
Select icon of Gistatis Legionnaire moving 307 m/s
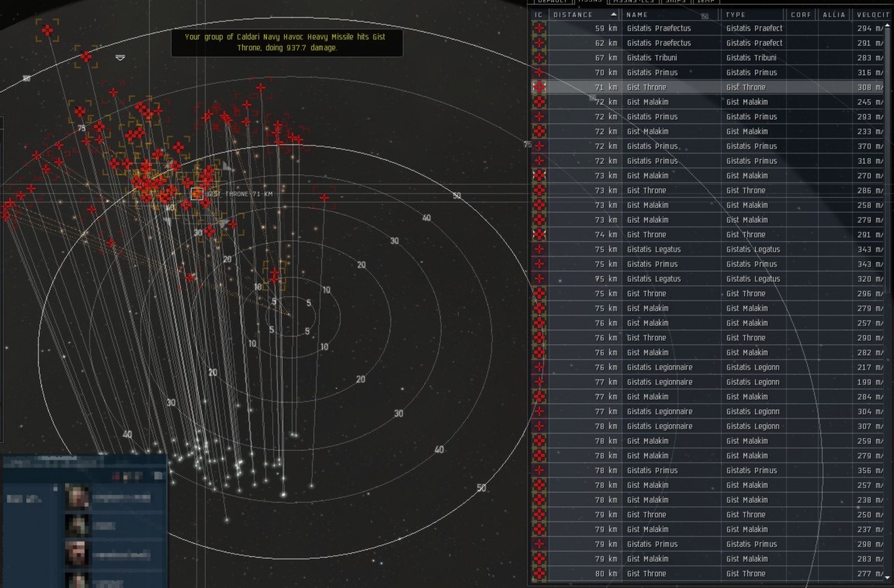click(539, 426)
